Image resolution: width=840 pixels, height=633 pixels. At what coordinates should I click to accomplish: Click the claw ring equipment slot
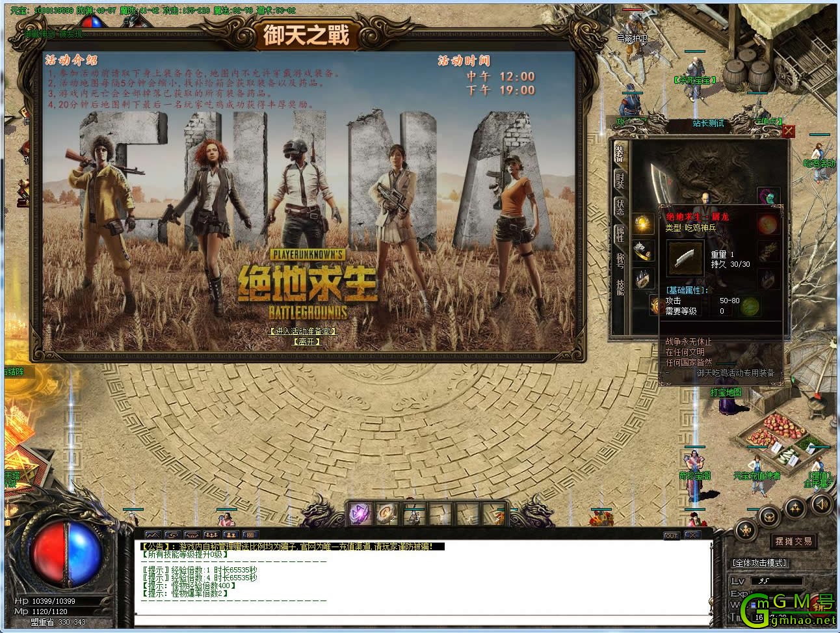643,278
